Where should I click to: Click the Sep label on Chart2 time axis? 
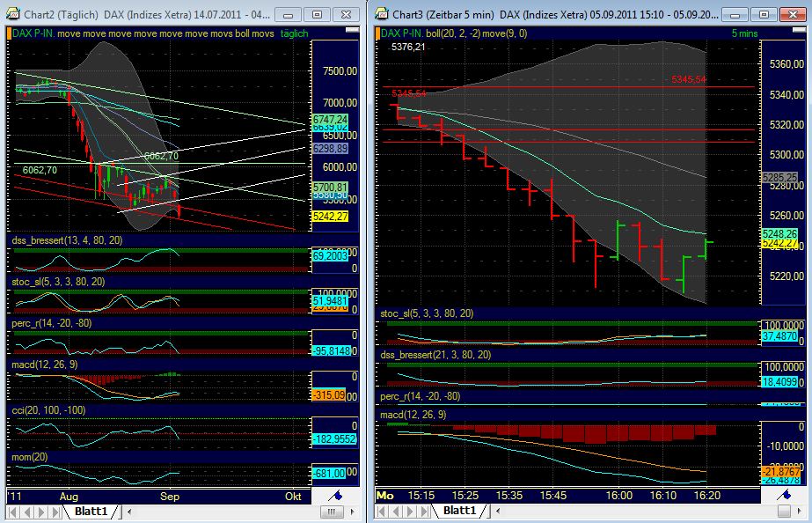point(170,497)
